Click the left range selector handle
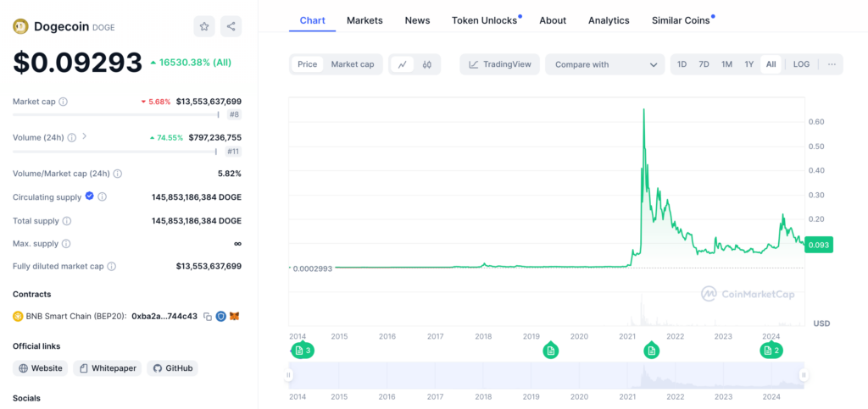Viewport: 868px width, 409px height. 288,375
